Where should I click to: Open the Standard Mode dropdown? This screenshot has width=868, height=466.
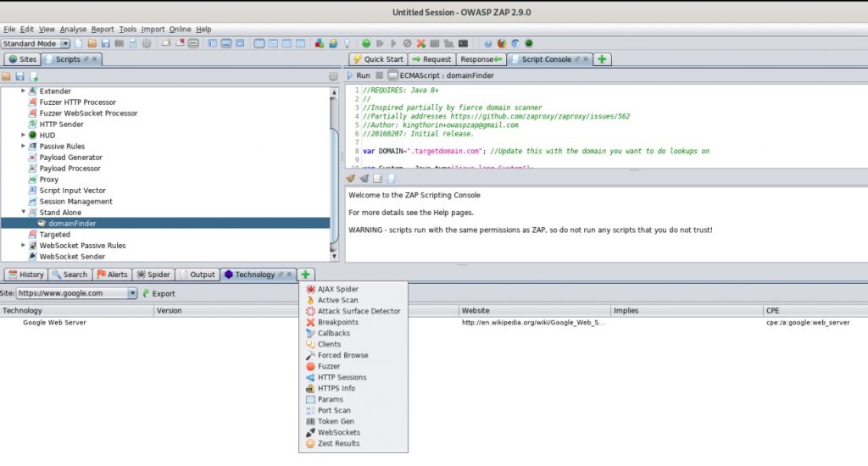tap(35, 43)
